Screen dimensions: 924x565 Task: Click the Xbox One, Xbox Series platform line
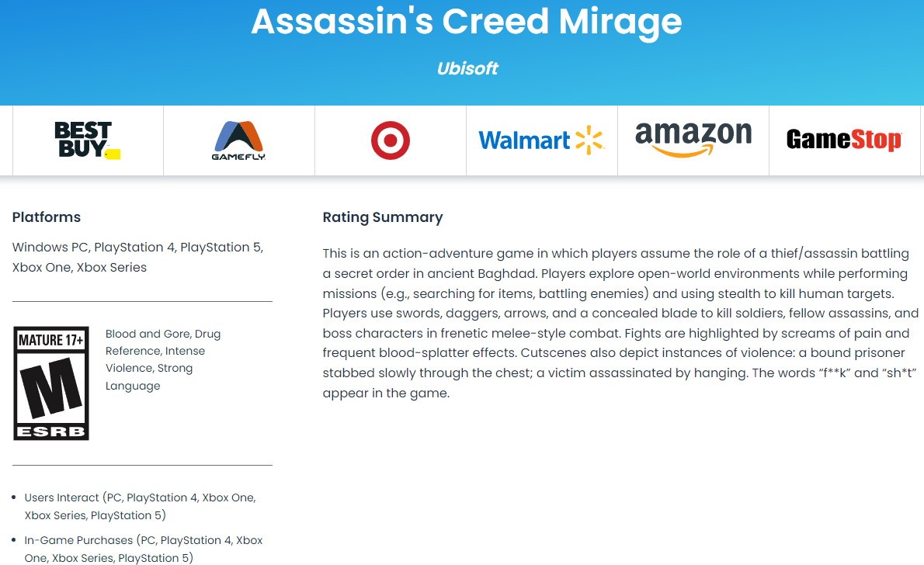pyautogui.click(x=79, y=267)
